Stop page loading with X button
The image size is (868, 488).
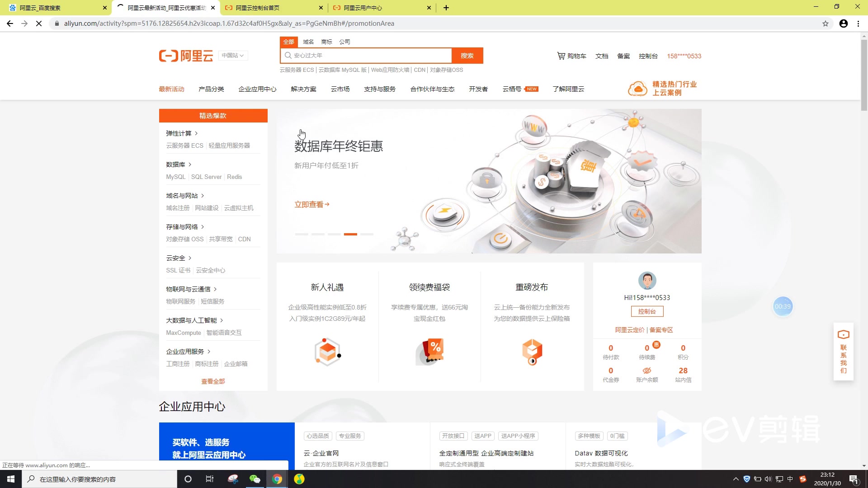39,23
